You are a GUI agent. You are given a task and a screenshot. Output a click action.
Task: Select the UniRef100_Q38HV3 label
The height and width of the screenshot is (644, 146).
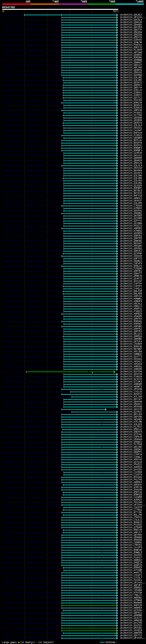click(131, 93)
